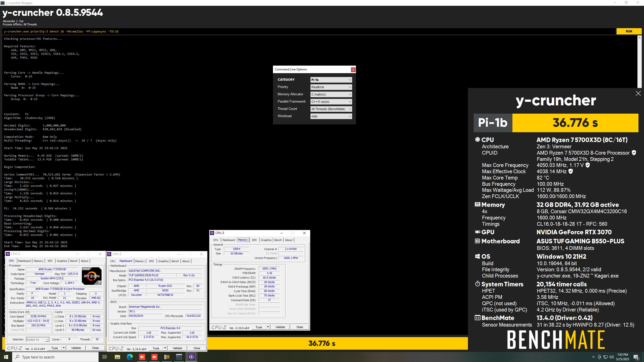
Task: Open the Windows Start menu
Action: (6, 357)
